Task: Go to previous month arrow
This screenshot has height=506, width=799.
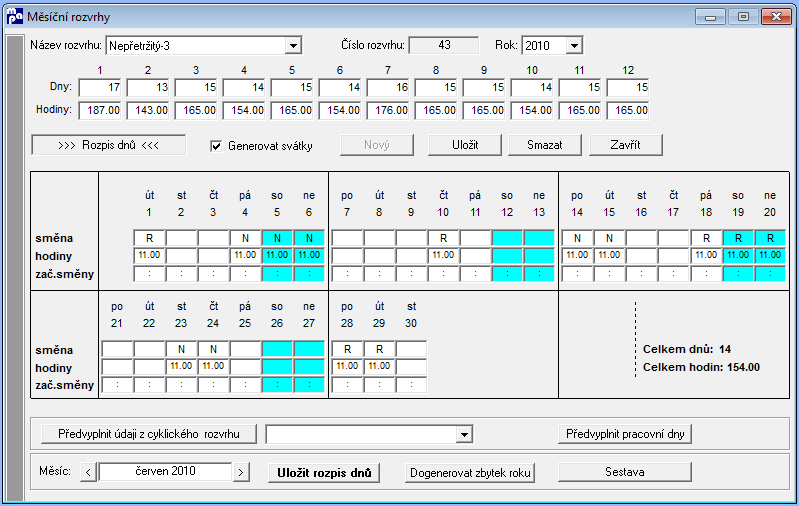Action: coord(88,472)
